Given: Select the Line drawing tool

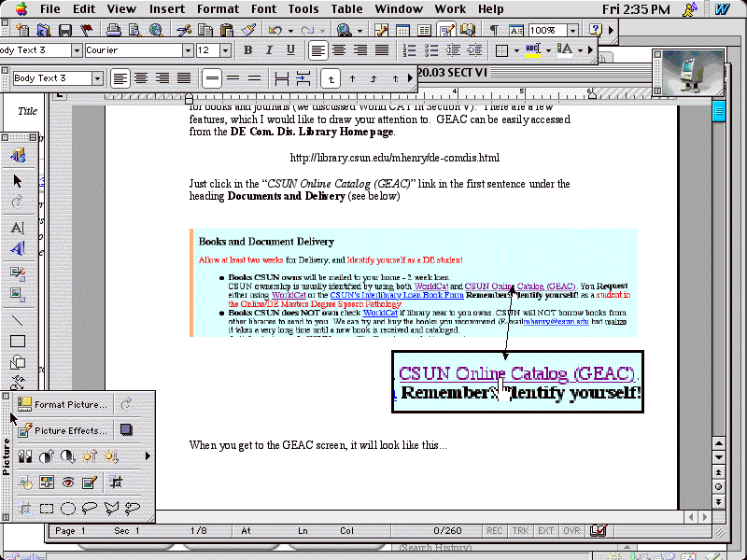Looking at the screenshot, I should (18, 320).
